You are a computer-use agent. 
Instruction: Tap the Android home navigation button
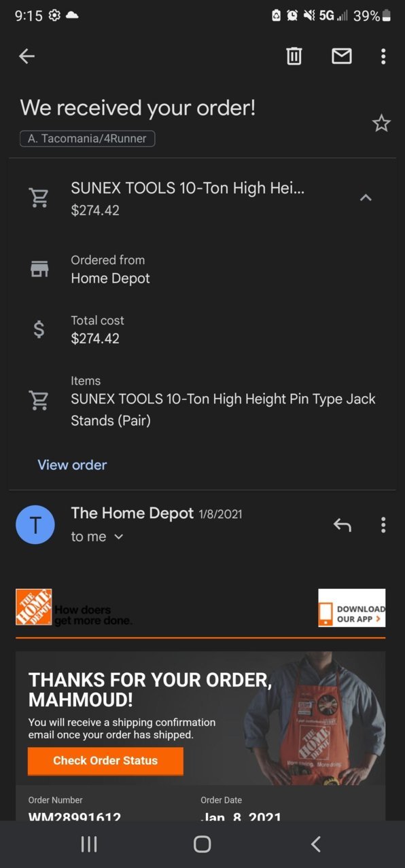click(x=202, y=844)
